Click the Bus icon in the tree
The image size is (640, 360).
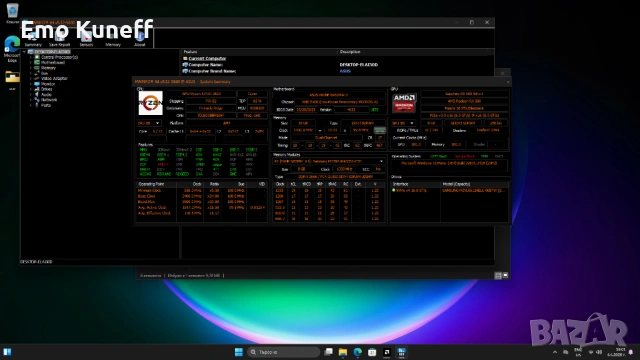coord(37,73)
